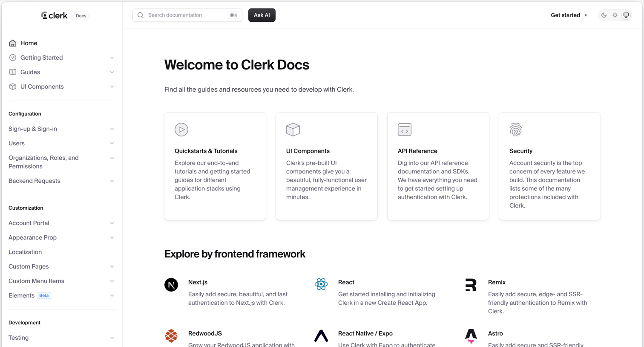Open Quickstarts & Tutorials card
The height and width of the screenshot is (347, 644).
tap(215, 166)
